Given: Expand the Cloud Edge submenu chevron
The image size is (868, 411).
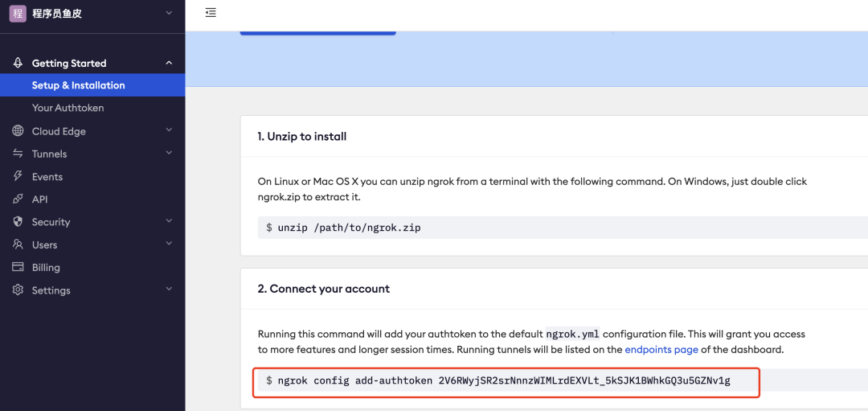Looking at the screenshot, I should click(169, 130).
